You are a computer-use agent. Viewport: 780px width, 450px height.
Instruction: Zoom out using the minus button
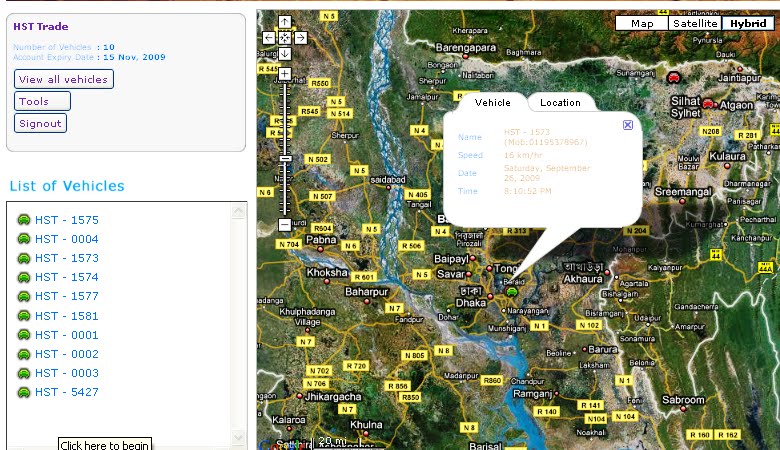[x=285, y=225]
